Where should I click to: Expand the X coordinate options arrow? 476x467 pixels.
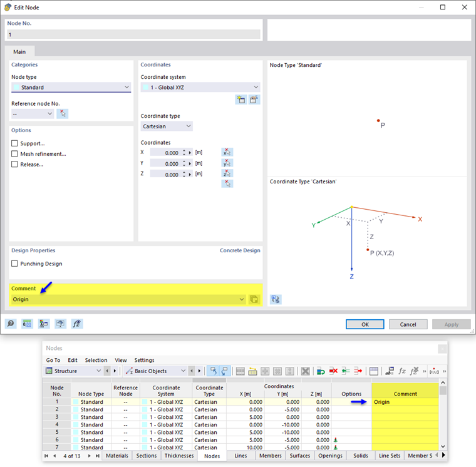coord(190,153)
